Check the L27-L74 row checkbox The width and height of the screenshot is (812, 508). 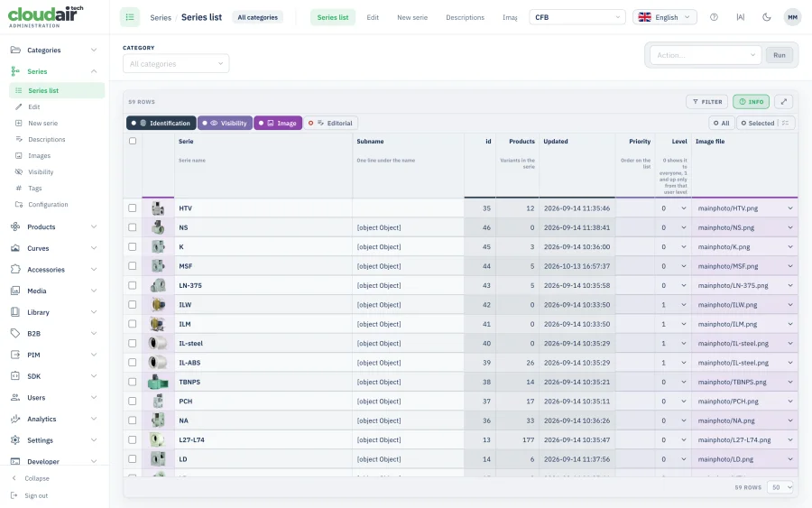pos(133,439)
